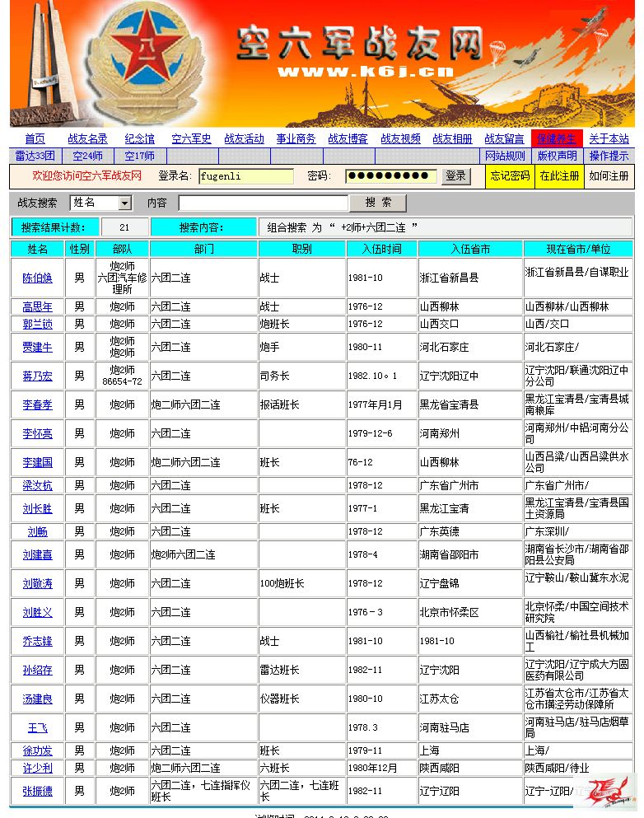Open profile of 李建国
Viewport: 644px width, 818px height.
(x=38, y=461)
